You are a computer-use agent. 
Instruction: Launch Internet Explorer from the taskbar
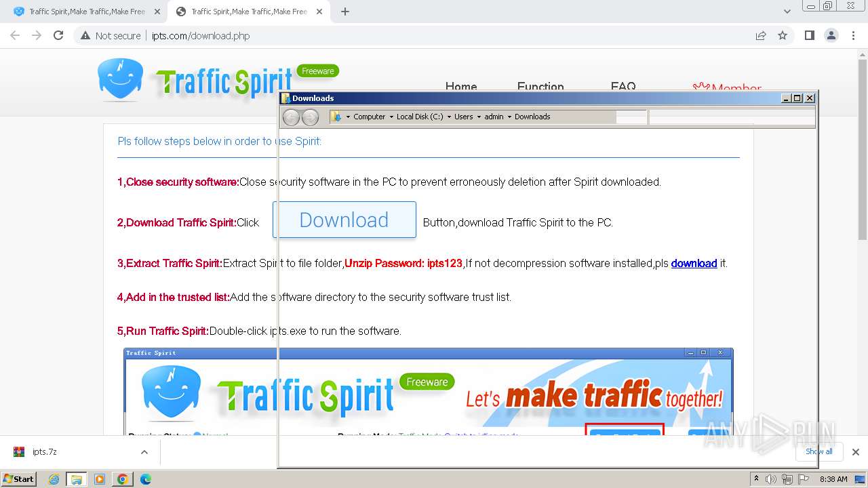tap(54, 479)
